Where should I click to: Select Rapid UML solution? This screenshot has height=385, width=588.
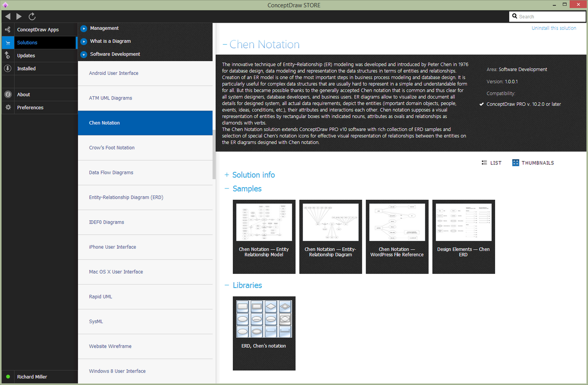[x=145, y=296]
